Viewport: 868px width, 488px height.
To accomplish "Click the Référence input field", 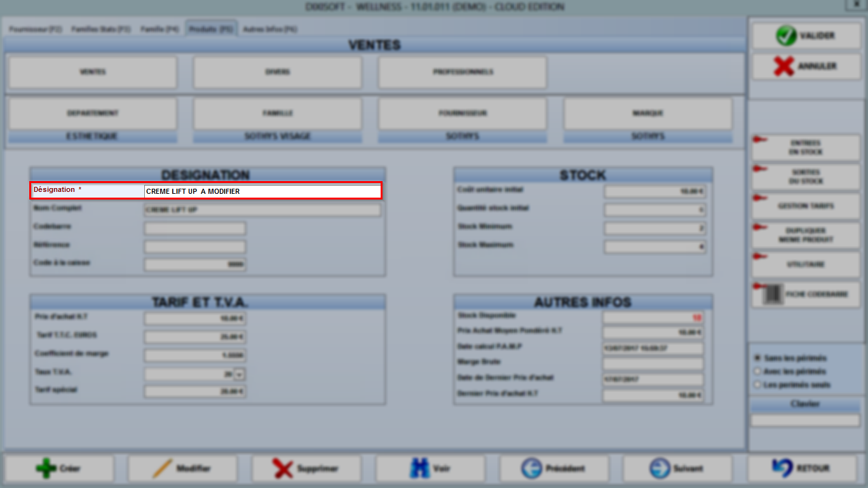I will pos(195,247).
